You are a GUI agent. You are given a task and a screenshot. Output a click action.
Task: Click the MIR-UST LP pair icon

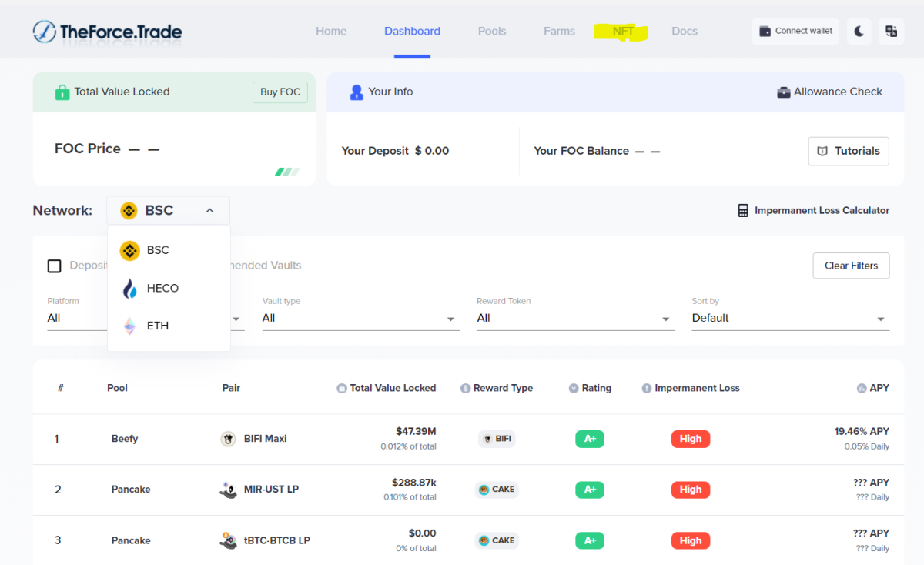(228, 490)
